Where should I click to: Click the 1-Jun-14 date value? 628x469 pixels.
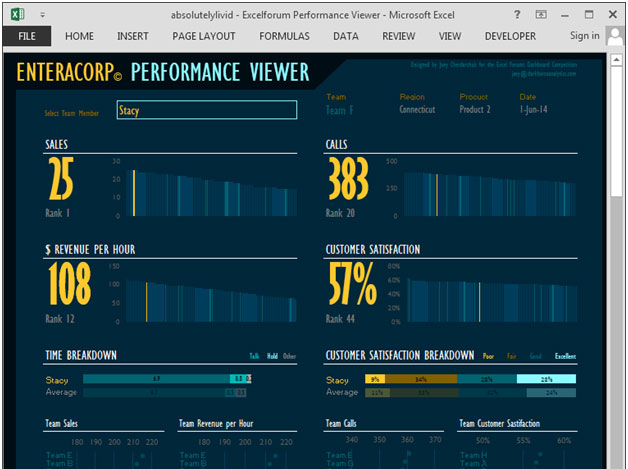click(x=533, y=109)
